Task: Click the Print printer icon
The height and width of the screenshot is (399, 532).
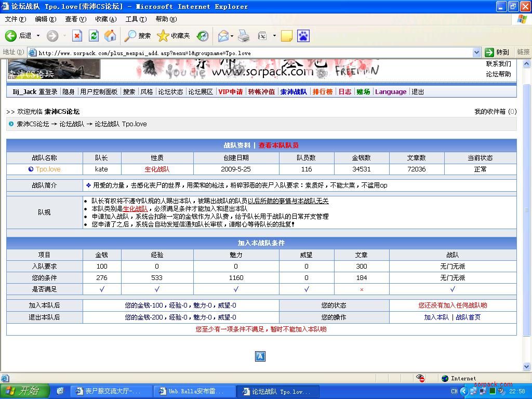Action: 244,36
